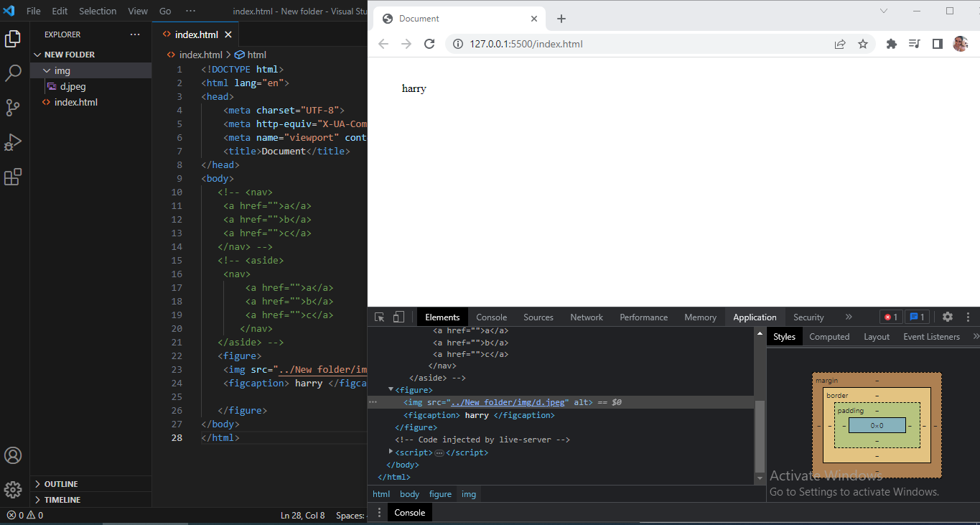Show more DevTools tabs chevron
980x525 pixels.
pyautogui.click(x=849, y=317)
